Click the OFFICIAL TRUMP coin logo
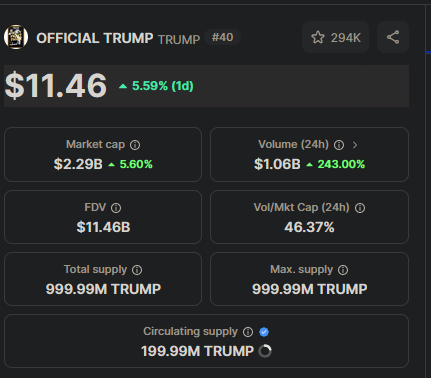This screenshot has height=378, width=431. click(x=16, y=37)
